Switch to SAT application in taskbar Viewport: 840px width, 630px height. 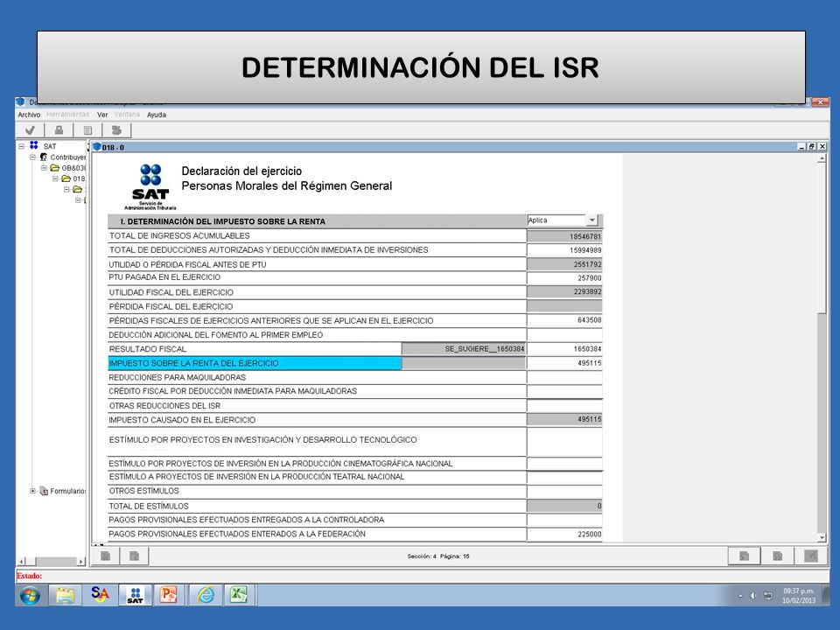[x=135, y=595]
